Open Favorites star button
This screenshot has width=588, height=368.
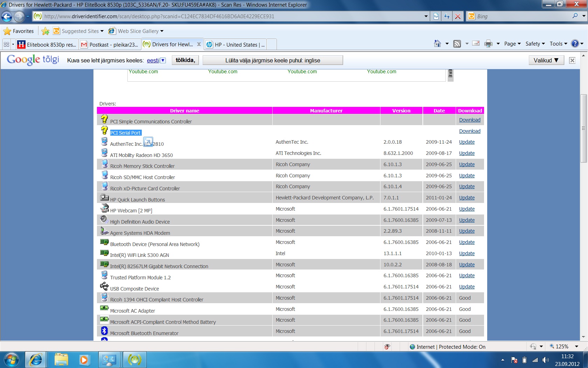coord(19,31)
